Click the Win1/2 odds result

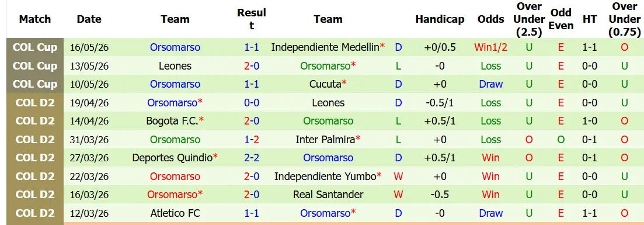[x=491, y=47]
